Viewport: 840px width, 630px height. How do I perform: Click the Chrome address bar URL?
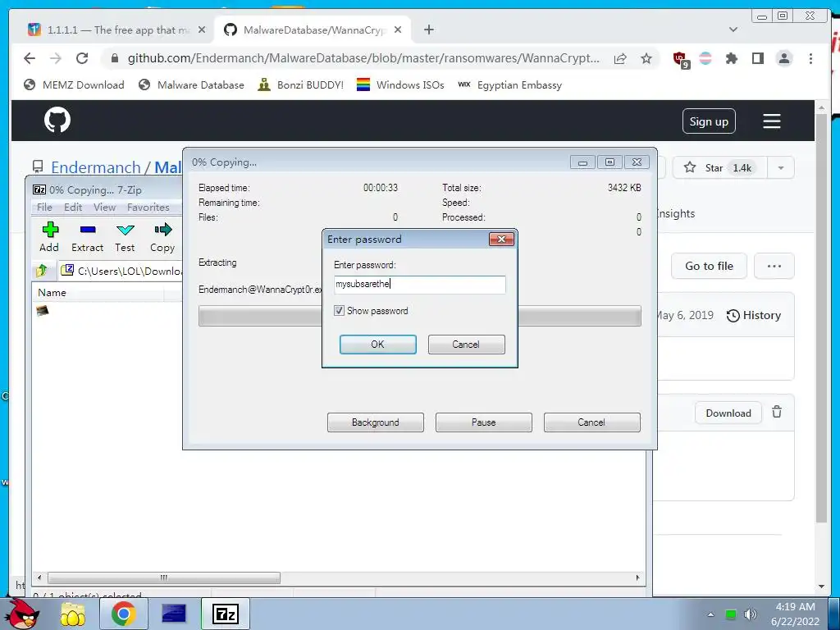coord(363,58)
